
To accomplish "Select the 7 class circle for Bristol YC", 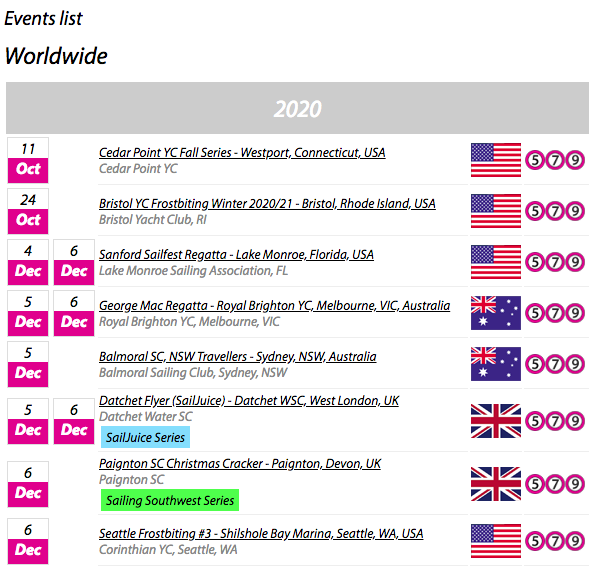I will tap(555, 211).
